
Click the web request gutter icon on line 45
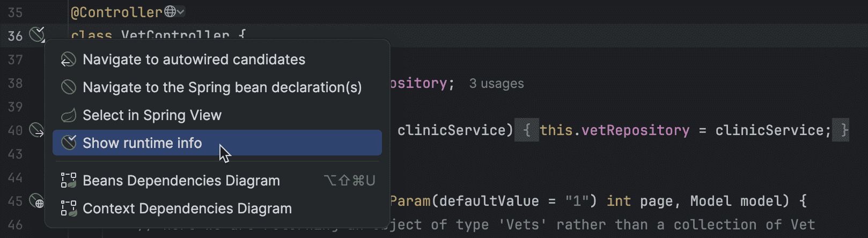36,201
